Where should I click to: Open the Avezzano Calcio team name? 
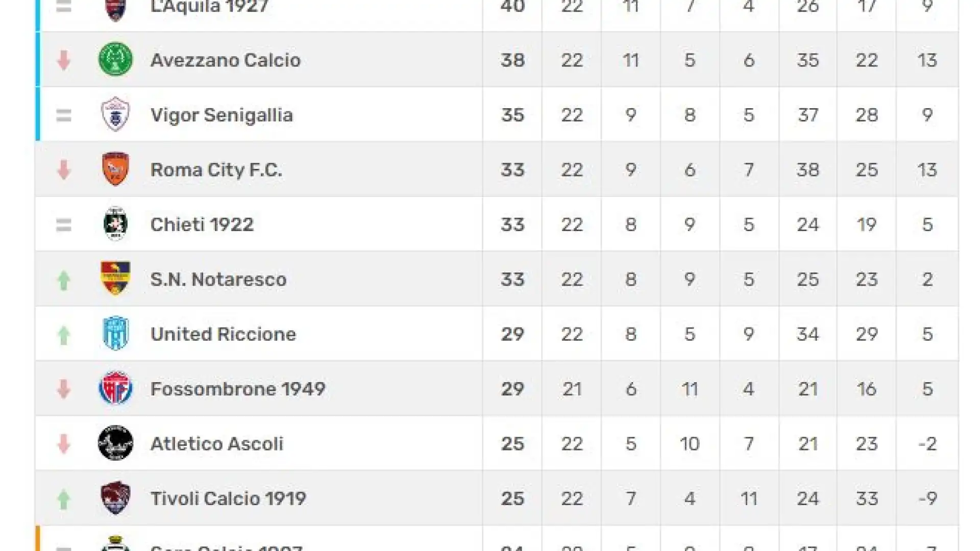226,60
